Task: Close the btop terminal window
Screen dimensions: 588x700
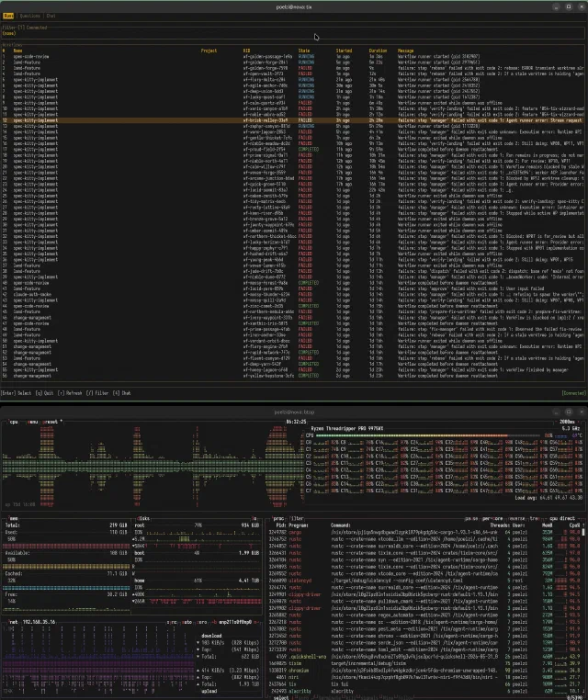Action: pyautogui.click(x=582, y=412)
